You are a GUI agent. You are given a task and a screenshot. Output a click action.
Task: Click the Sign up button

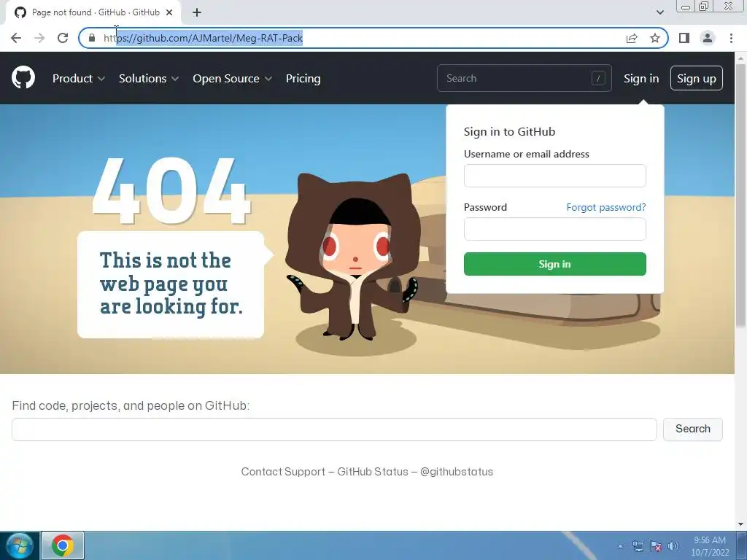(697, 78)
